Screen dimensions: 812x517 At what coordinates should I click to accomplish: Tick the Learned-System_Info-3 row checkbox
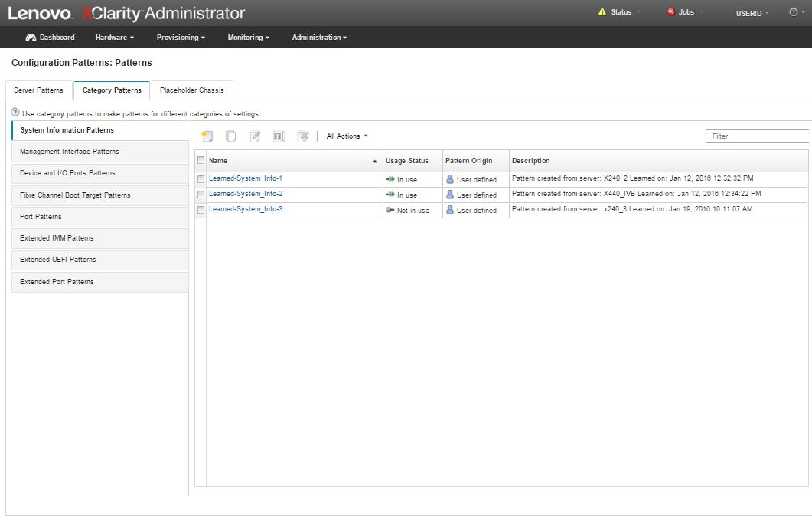pos(201,210)
